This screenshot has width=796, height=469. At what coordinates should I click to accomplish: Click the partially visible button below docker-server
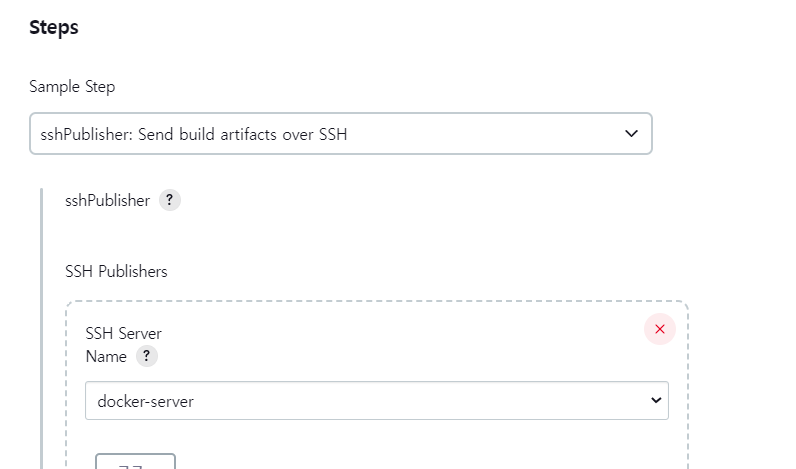[x=136, y=461]
